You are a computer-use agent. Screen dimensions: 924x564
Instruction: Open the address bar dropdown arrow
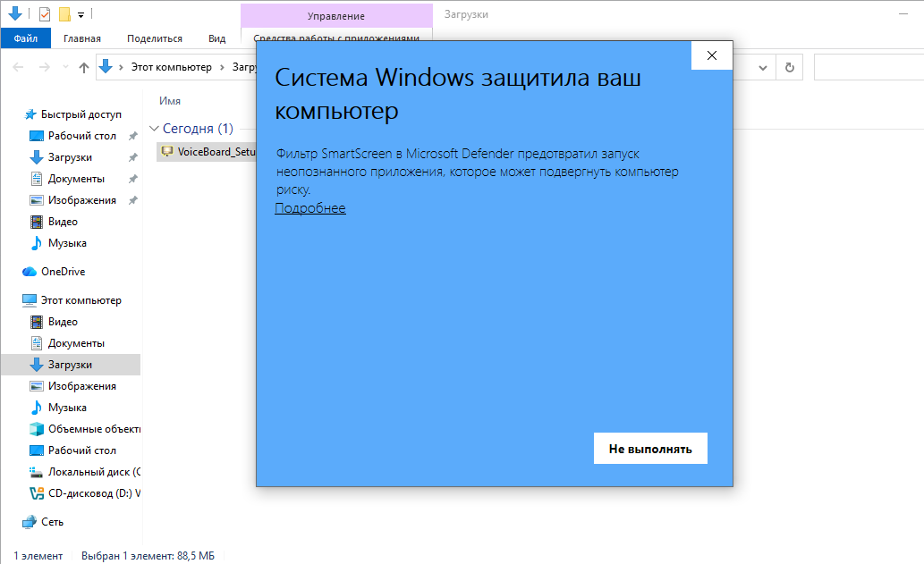(x=761, y=66)
